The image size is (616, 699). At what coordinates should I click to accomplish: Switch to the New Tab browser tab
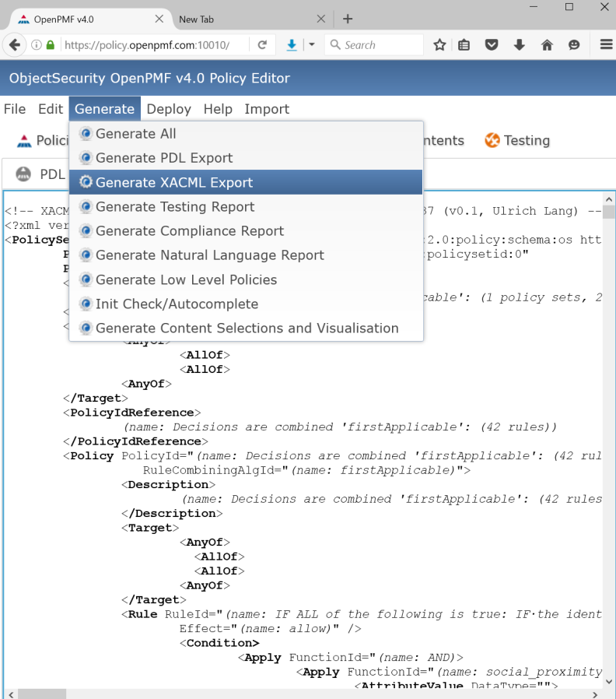(253, 19)
